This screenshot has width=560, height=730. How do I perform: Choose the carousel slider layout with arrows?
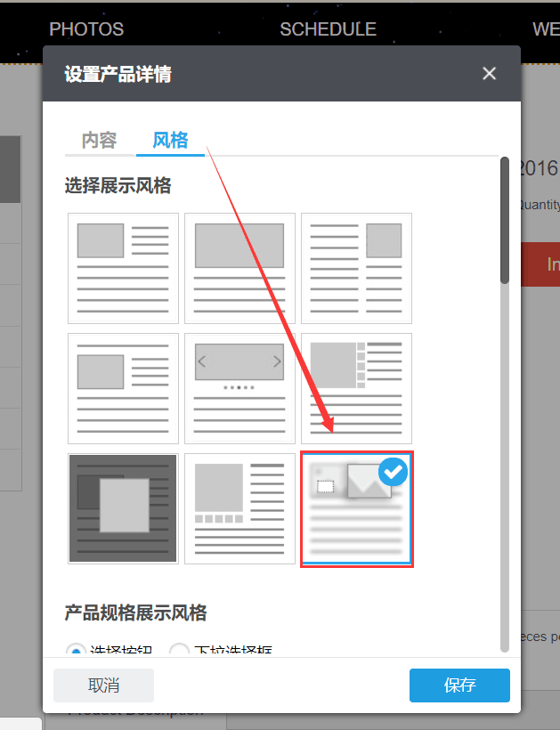[239, 388]
